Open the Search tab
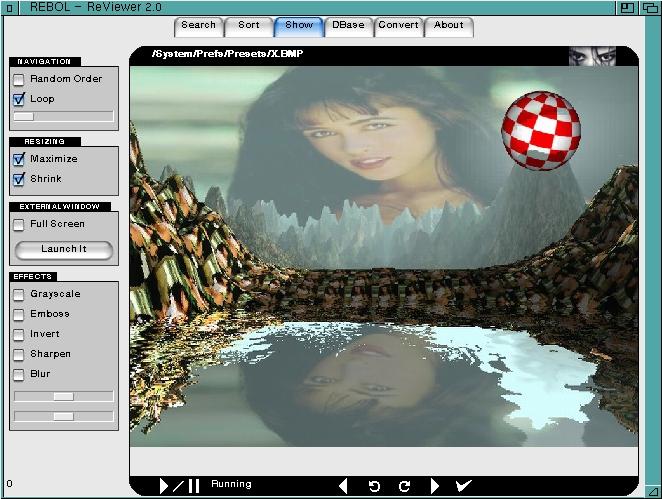The width and height of the screenshot is (662, 499). pos(198,26)
